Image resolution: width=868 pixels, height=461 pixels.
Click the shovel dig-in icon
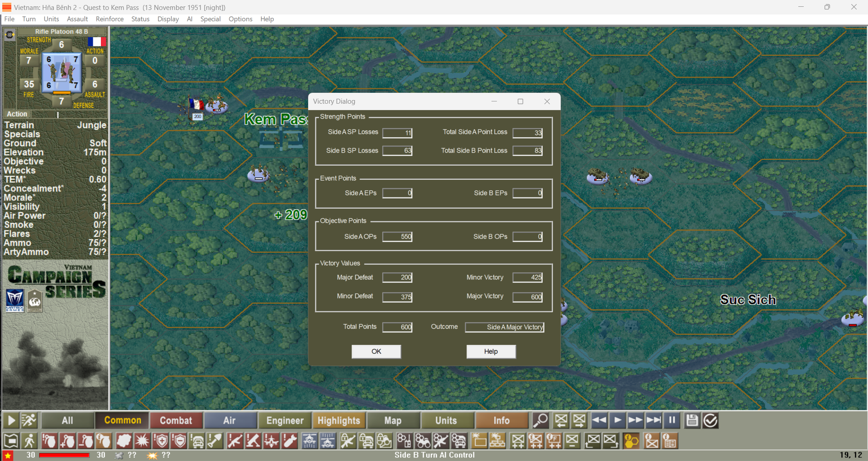click(215, 441)
